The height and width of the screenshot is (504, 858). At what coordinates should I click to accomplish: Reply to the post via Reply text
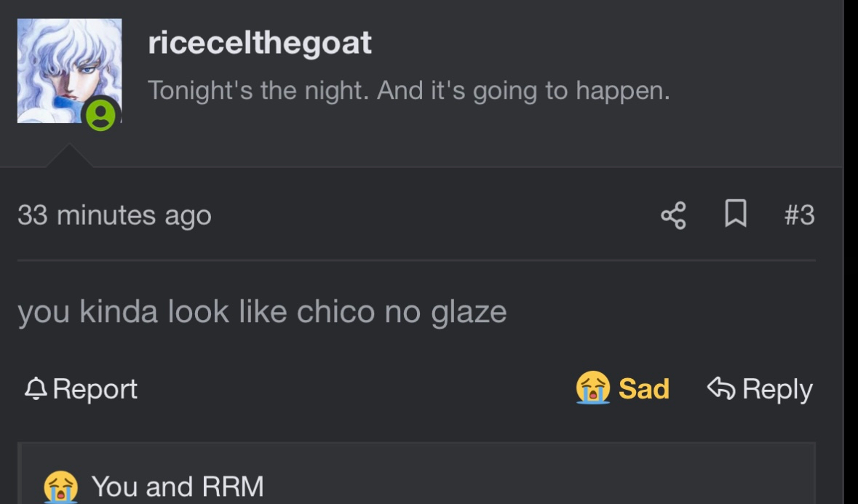tap(776, 389)
